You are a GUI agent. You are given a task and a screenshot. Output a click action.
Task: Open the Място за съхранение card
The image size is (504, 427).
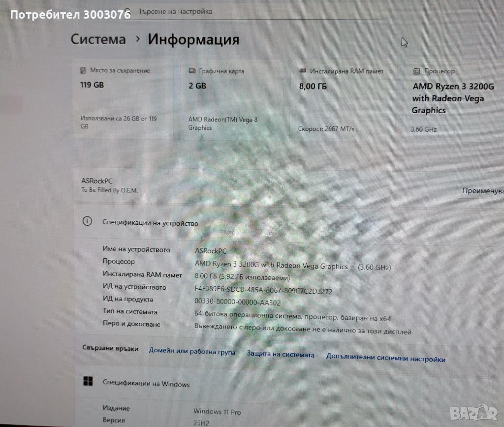123,99
